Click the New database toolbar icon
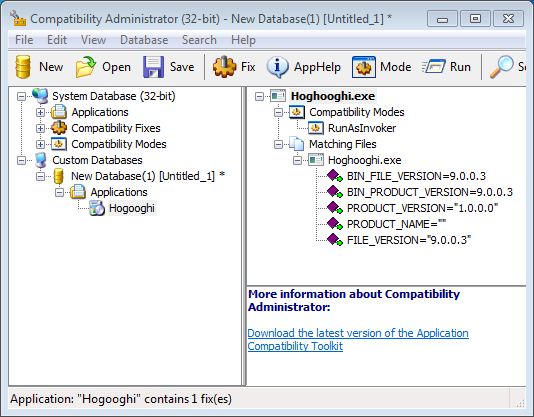This screenshot has width=534, height=417. [x=23, y=67]
